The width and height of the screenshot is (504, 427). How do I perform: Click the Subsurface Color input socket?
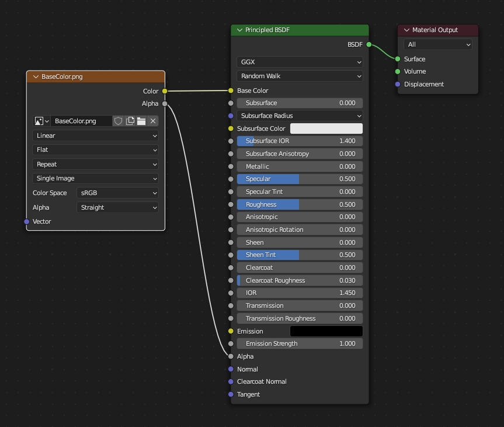point(231,129)
